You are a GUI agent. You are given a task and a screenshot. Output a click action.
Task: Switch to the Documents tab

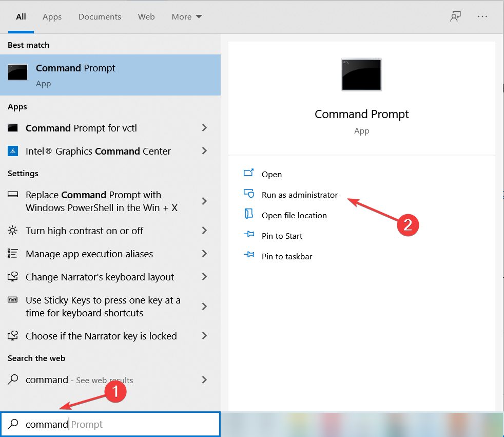[100, 16]
